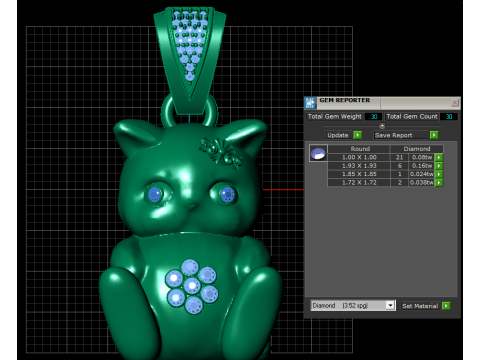Click the Total Gem Weight value field

click(374, 117)
